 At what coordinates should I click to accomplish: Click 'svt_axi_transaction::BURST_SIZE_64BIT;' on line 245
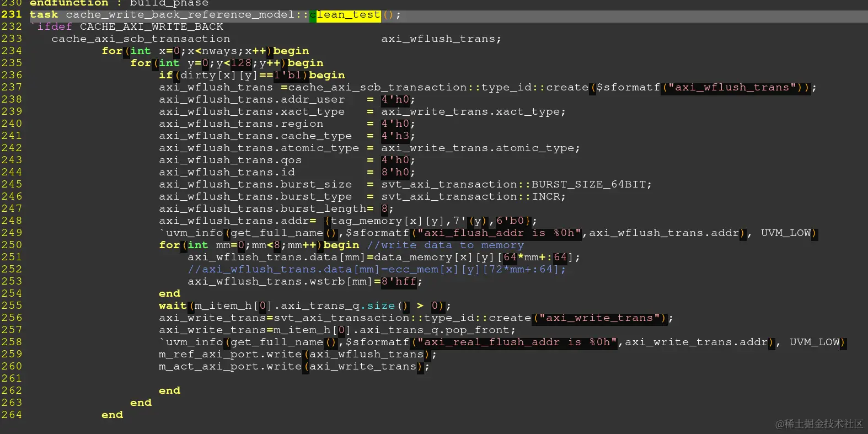click(517, 184)
